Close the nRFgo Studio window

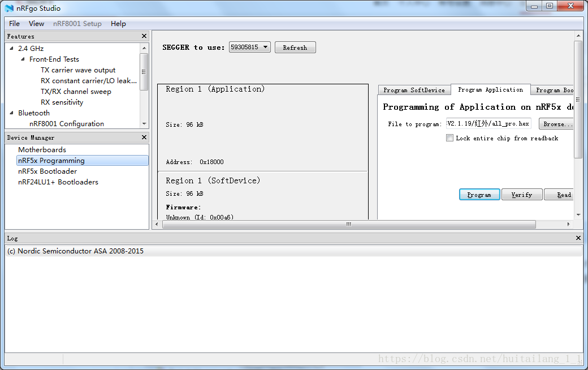point(570,6)
